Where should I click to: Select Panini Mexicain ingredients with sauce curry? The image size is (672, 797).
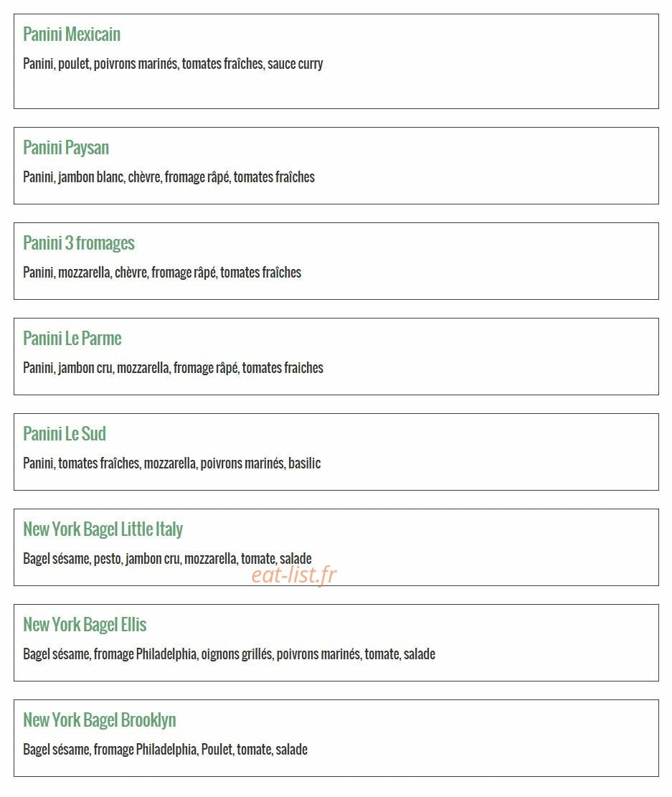click(173, 64)
